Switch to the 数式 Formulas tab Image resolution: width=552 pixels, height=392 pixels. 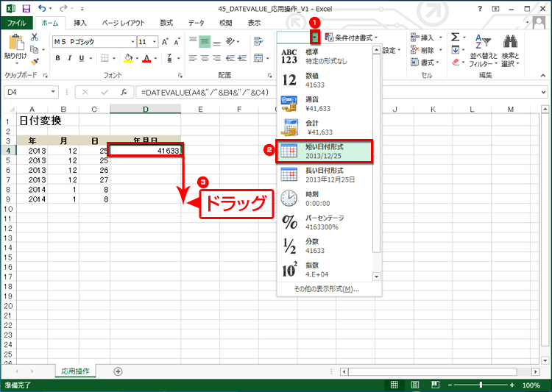pos(166,23)
